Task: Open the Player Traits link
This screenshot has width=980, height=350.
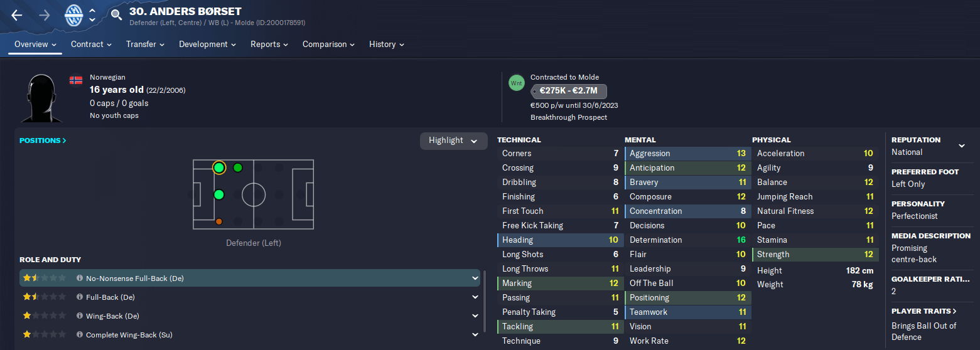Action: 924,311
